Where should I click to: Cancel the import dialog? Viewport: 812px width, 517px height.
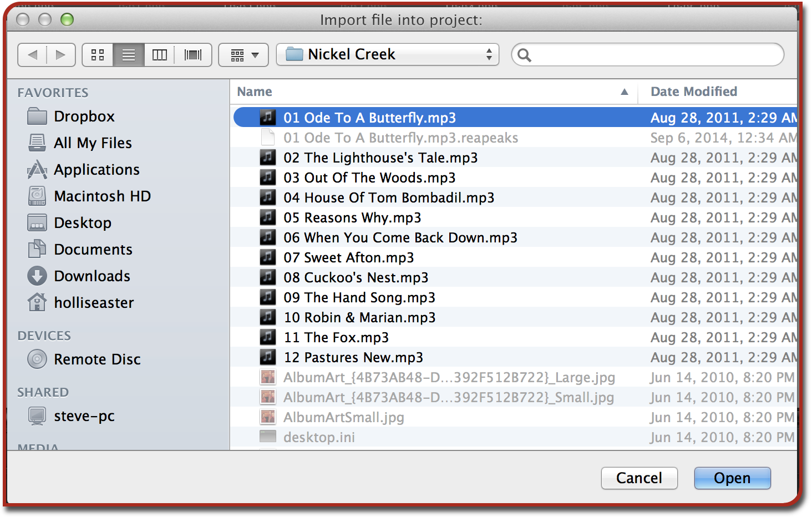(x=639, y=478)
